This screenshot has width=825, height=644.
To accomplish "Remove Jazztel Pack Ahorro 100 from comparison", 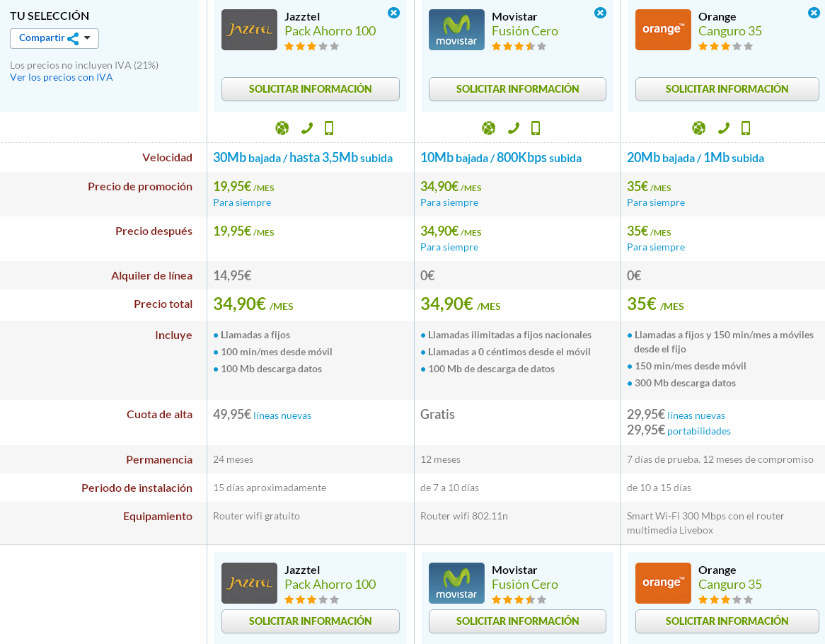I will click(393, 13).
